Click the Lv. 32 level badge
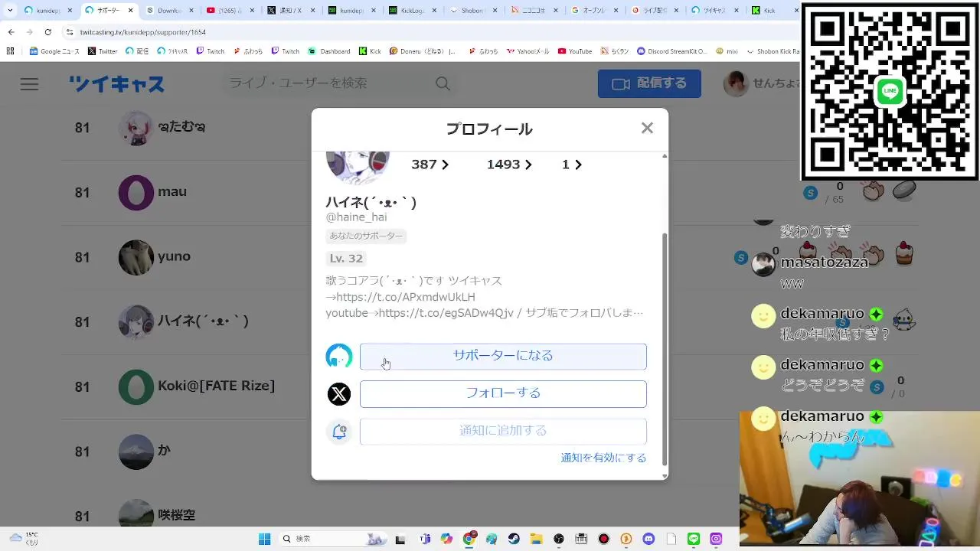980x551 pixels. (x=346, y=258)
